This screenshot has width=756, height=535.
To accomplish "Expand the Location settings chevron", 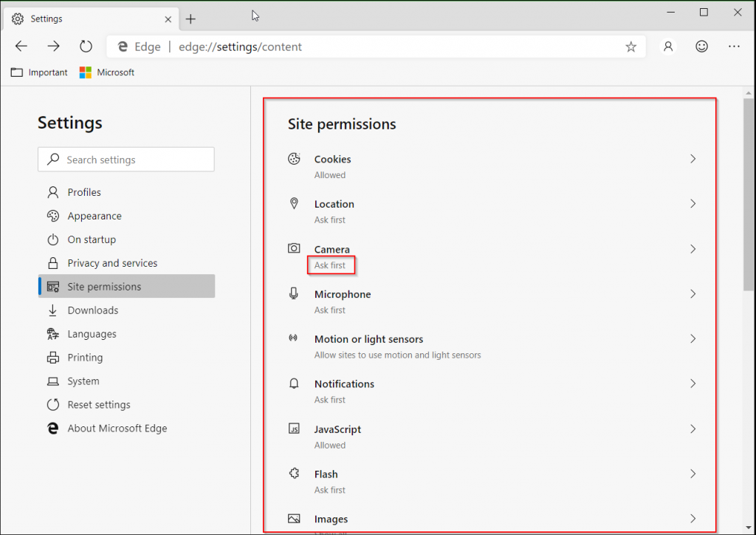I will coord(693,203).
